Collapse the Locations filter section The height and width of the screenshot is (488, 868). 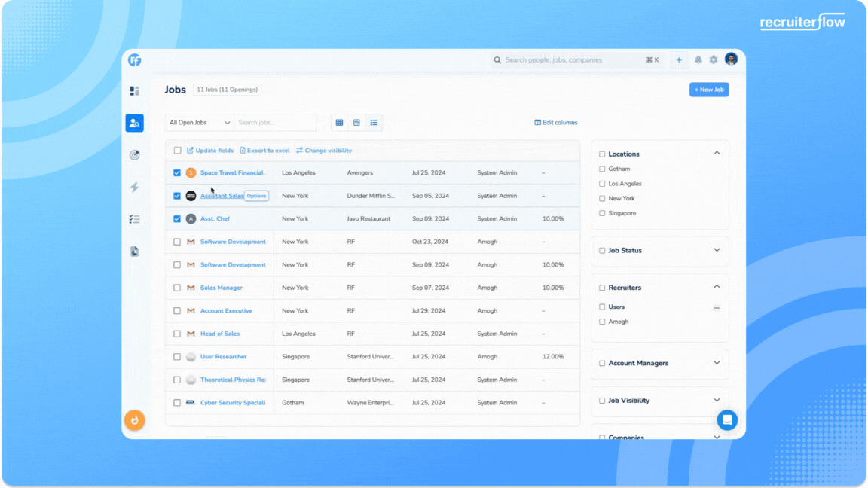[x=717, y=154]
